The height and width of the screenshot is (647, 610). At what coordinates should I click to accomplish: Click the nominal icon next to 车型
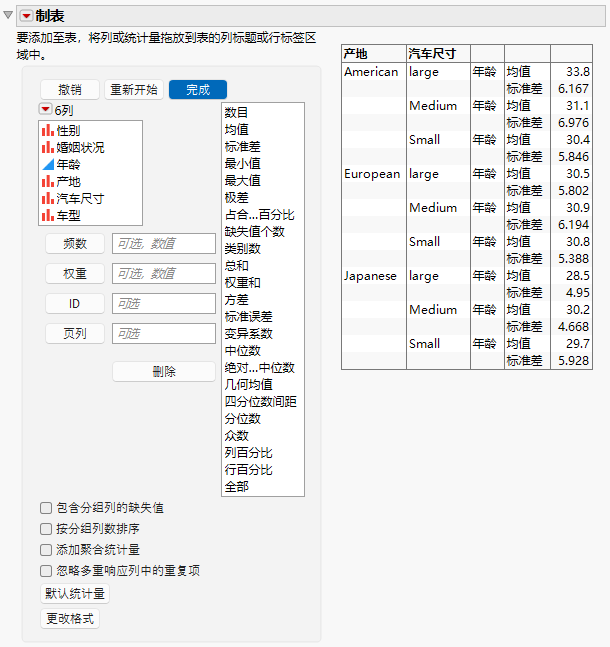click(48, 215)
